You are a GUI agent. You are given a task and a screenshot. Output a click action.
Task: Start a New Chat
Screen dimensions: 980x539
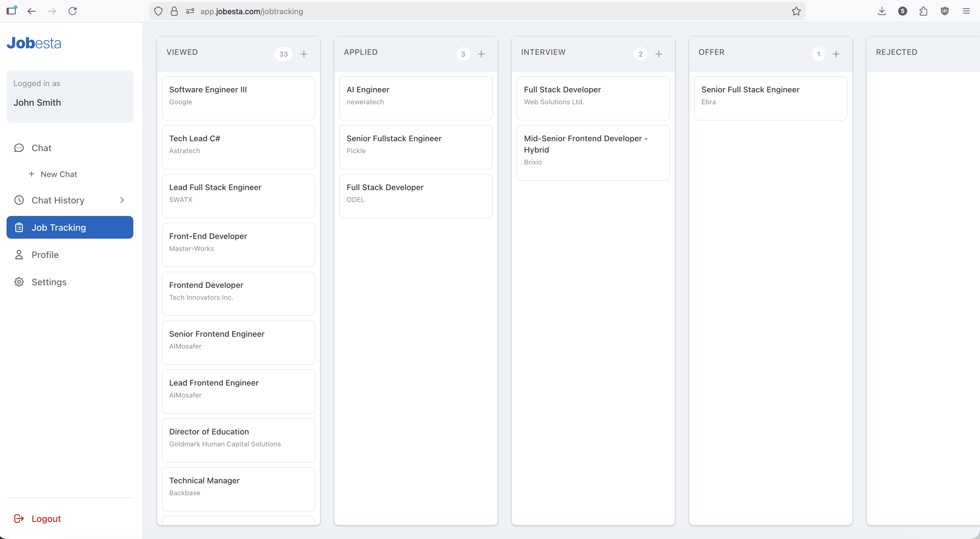tap(59, 174)
